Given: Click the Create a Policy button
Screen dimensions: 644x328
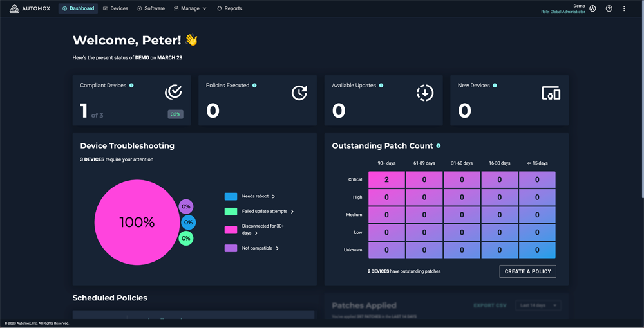Looking at the screenshot, I should click(528, 271).
